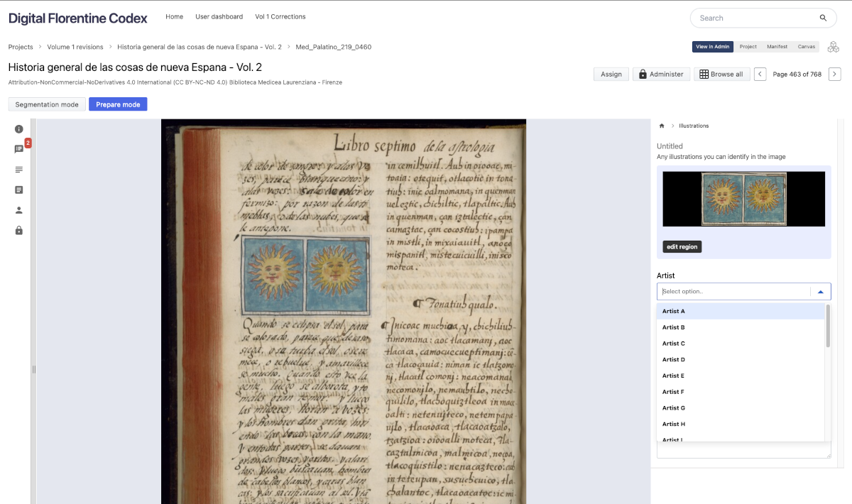The height and width of the screenshot is (504, 852).
Task: Click the search magnifier icon
Action: click(823, 18)
